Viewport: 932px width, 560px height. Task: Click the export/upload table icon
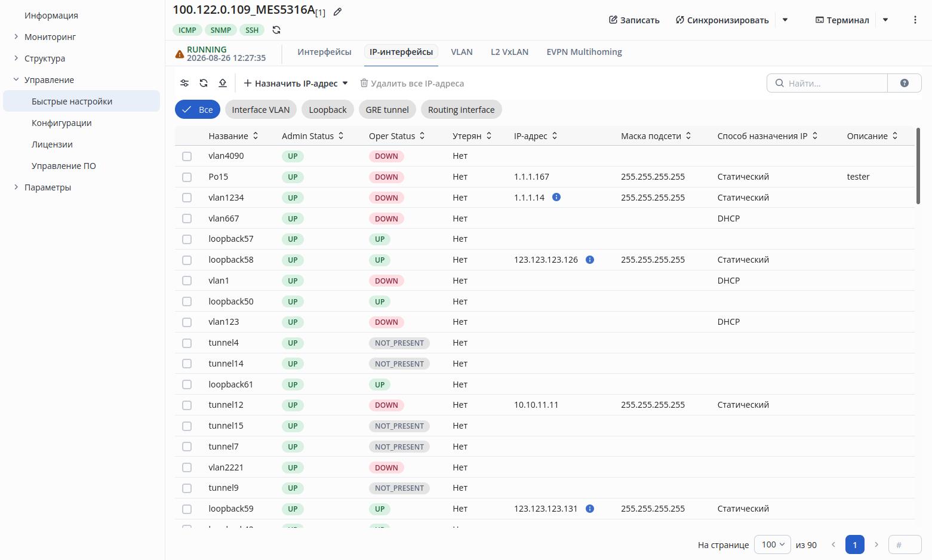pos(223,83)
